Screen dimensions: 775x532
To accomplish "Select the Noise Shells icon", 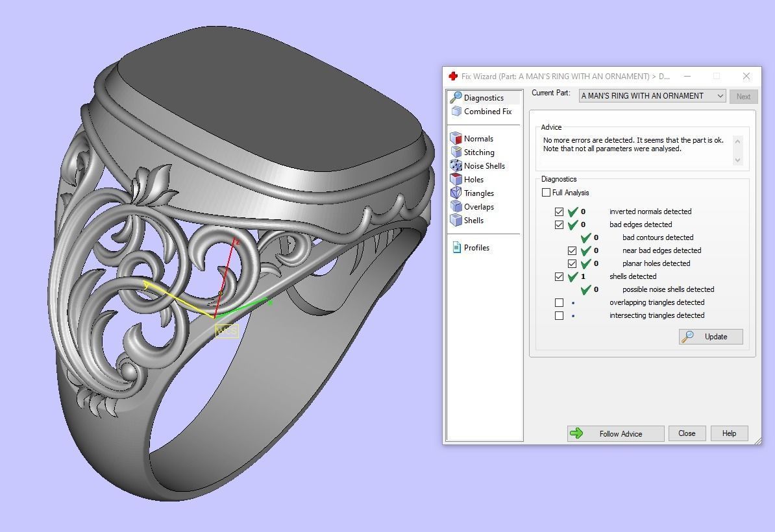I will pyautogui.click(x=456, y=165).
